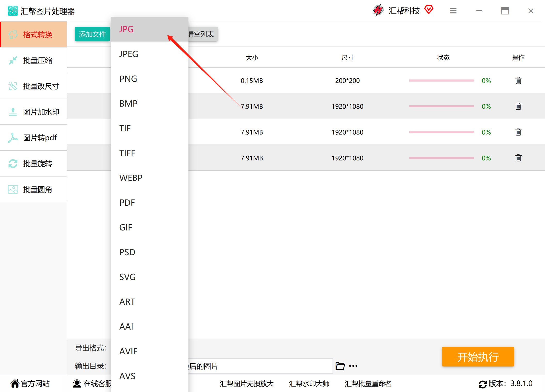Select BMP in the dropdown list
Screen dimensions: 545x392
(x=150, y=103)
